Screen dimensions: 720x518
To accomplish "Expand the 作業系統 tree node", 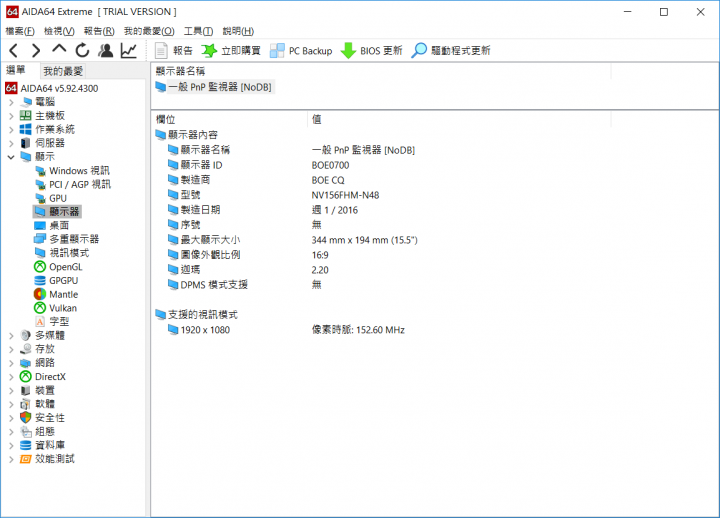I will point(11,130).
